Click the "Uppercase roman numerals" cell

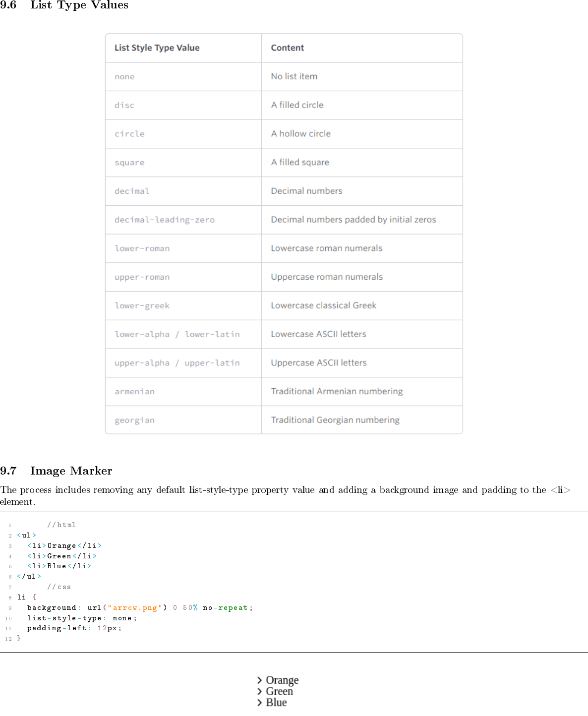pyautogui.click(x=326, y=277)
